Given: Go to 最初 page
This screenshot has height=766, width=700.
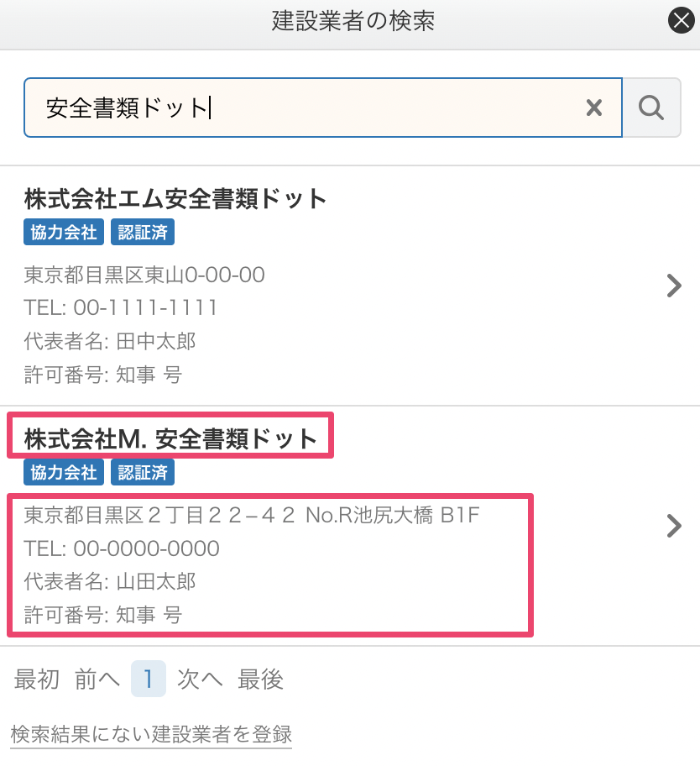Looking at the screenshot, I should [x=37, y=679].
